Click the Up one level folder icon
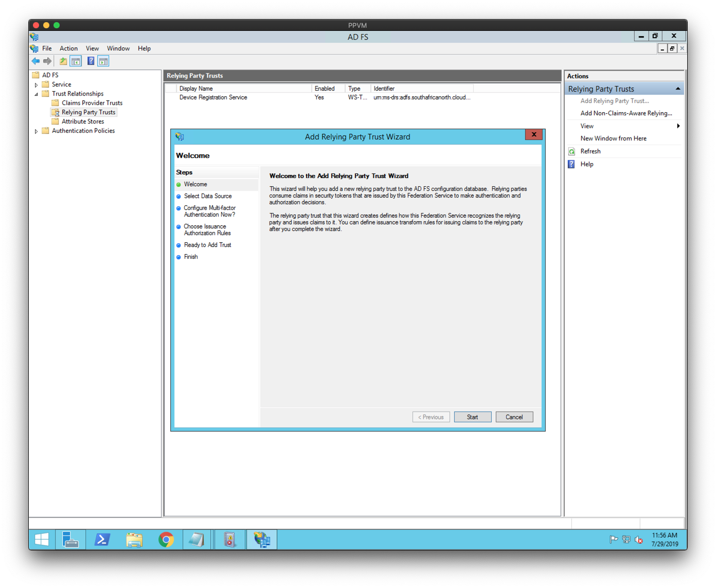This screenshot has width=716, height=588. 63,61
